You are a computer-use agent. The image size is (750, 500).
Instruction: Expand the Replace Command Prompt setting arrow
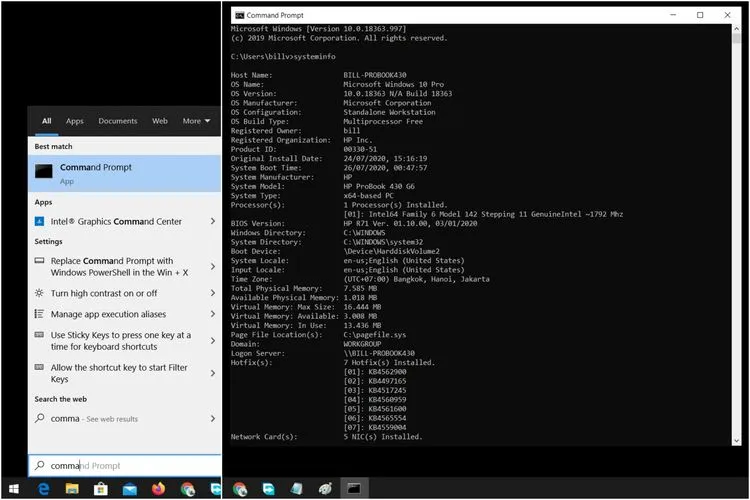[x=213, y=267]
